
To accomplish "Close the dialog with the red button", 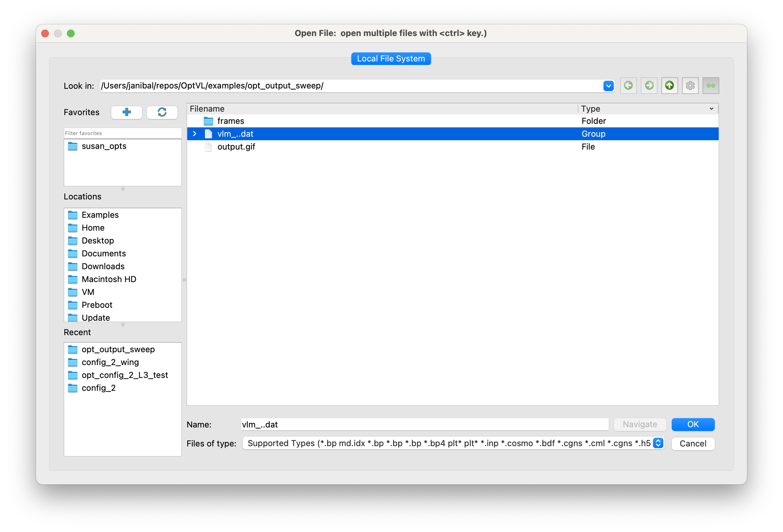I will click(x=45, y=33).
